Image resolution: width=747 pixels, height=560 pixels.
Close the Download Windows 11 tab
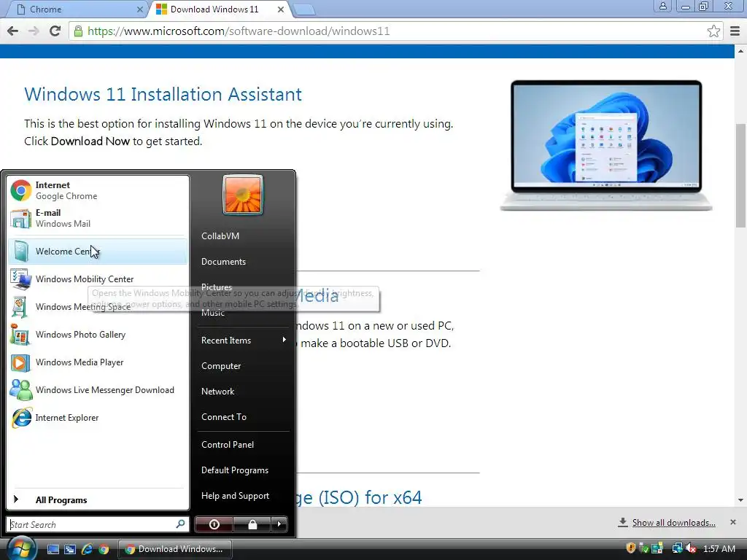click(281, 9)
